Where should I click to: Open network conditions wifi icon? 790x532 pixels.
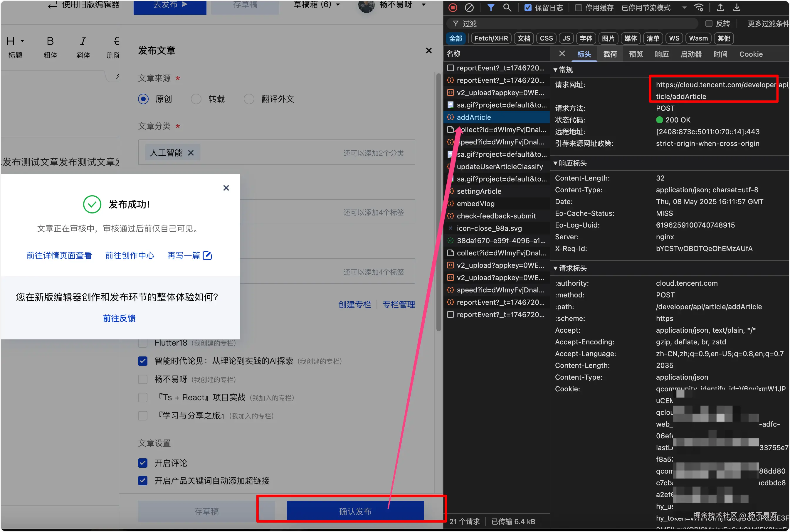(x=699, y=7)
